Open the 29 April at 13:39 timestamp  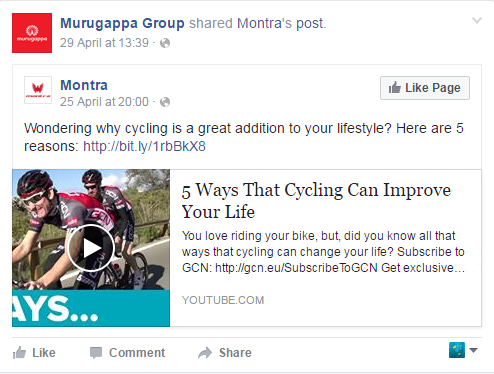pos(104,43)
